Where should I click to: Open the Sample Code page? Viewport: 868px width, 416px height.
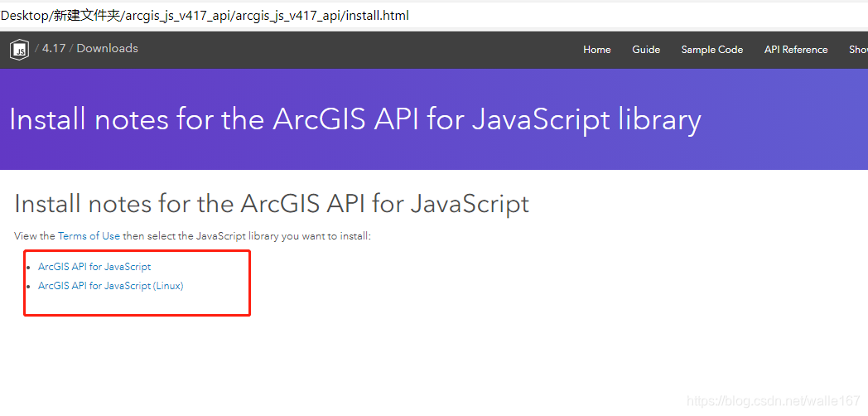[711, 50]
